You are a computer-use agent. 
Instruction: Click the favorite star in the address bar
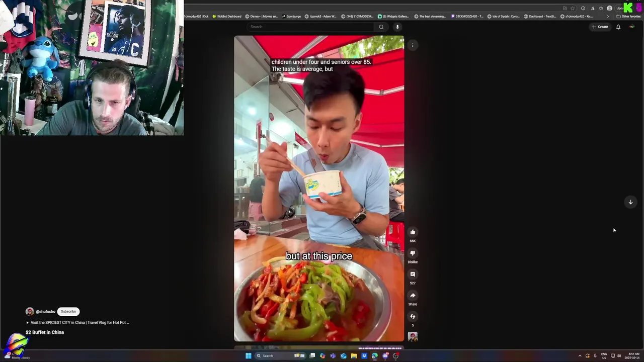(x=573, y=8)
